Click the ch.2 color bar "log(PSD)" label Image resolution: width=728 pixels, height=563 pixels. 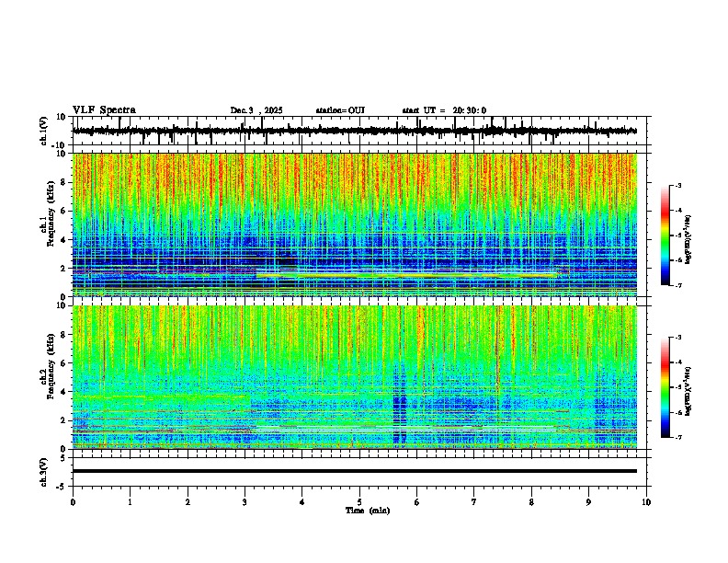[688, 391]
